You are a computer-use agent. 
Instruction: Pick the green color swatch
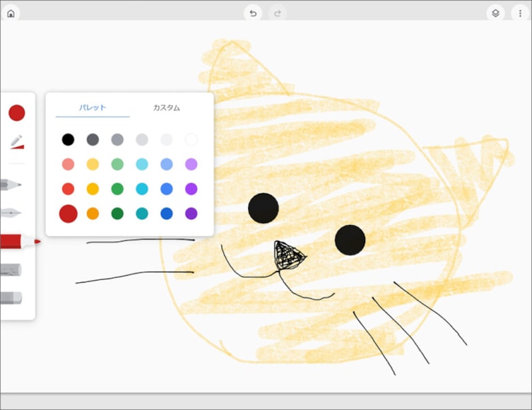[x=117, y=188]
